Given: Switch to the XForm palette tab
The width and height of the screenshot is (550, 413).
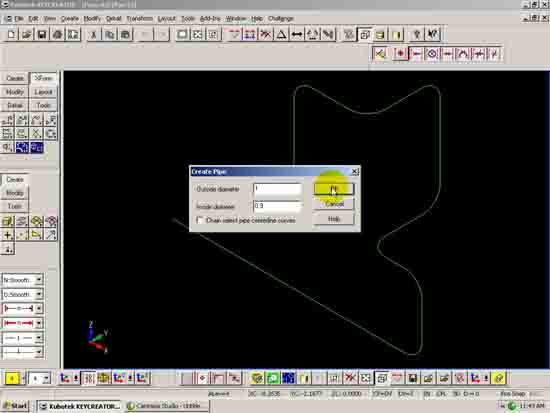Looking at the screenshot, I should [43, 78].
